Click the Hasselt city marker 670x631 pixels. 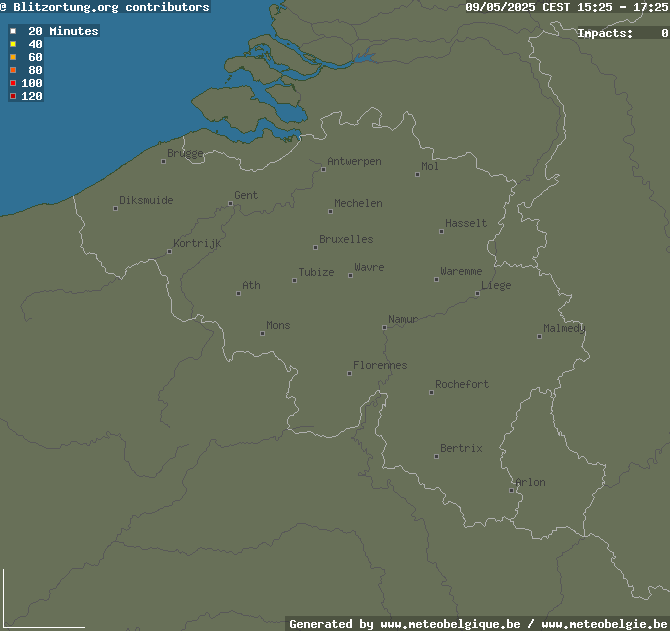coord(441,232)
